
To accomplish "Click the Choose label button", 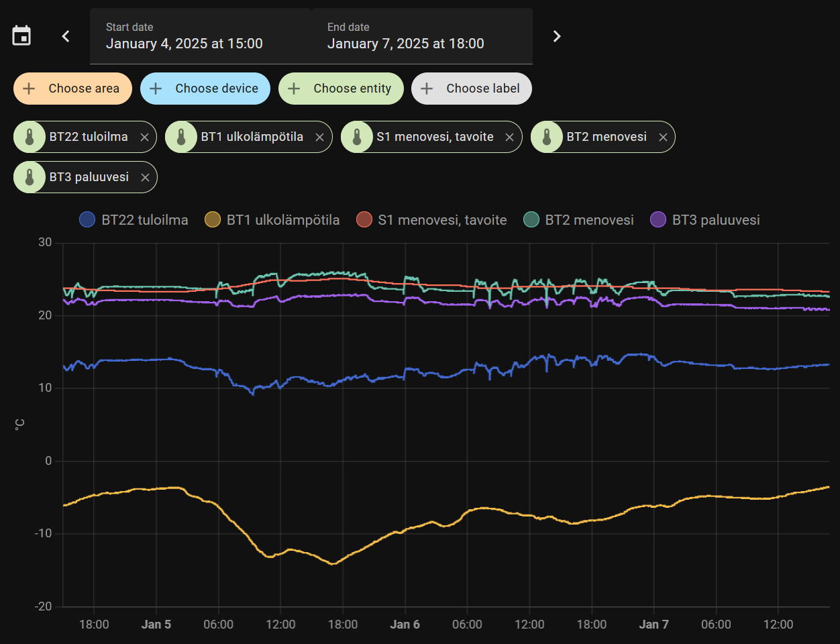I will point(471,89).
